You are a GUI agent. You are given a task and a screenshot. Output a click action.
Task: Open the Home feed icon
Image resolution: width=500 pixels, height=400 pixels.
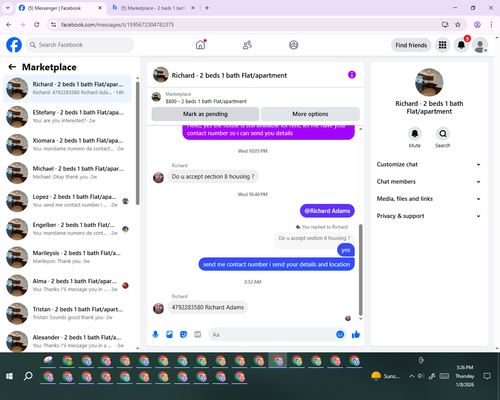pyautogui.click(x=200, y=45)
